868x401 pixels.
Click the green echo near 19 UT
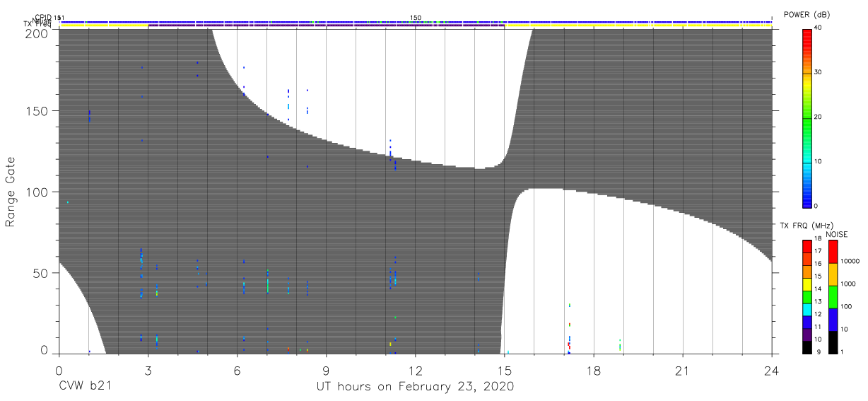(x=620, y=345)
